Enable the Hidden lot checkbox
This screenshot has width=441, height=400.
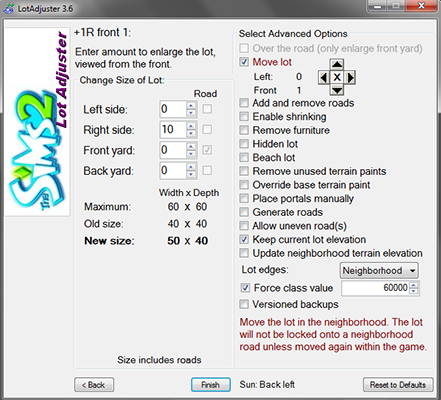(244, 144)
